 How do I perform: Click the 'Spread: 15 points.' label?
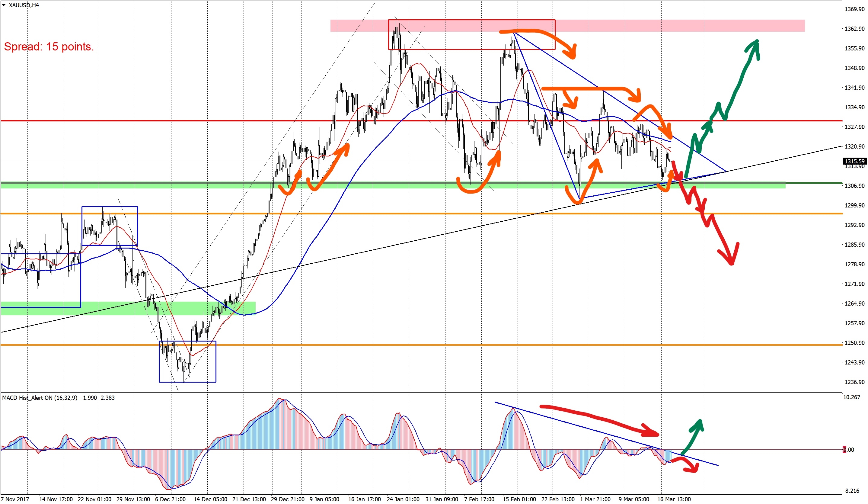(x=49, y=47)
